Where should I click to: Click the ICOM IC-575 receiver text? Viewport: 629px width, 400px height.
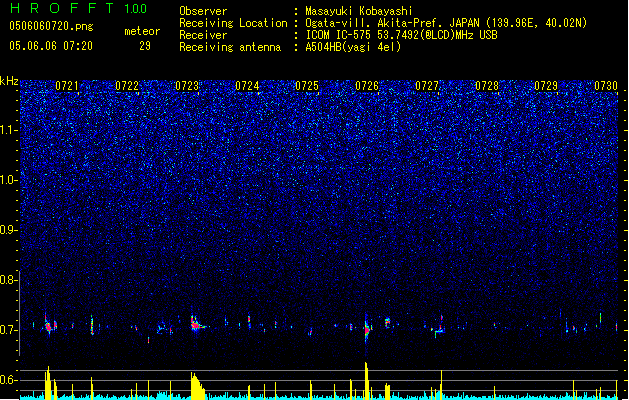[x=401, y=35]
